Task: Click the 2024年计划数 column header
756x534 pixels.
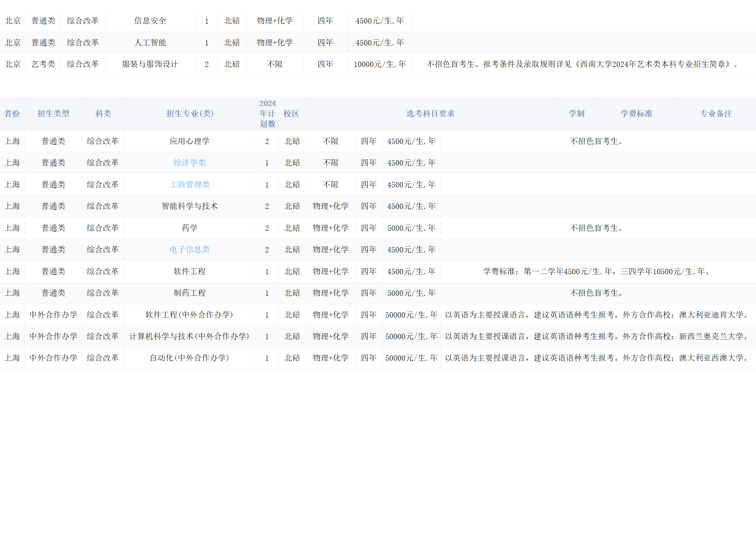Action: pos(267,114)
